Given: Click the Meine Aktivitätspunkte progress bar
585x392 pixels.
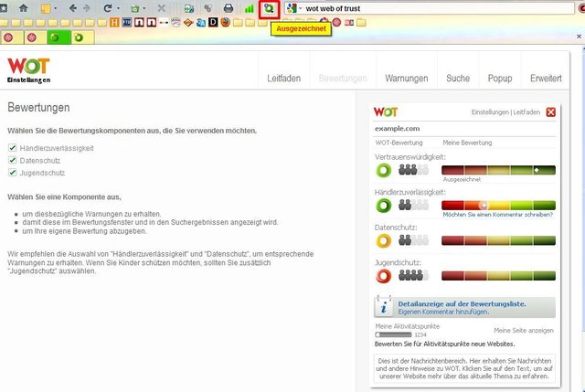Looking at the screenshot, I should 393,334.
